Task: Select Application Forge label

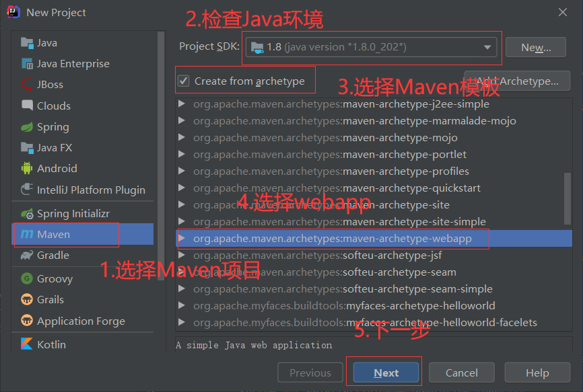Action: (x=81, y=321)
